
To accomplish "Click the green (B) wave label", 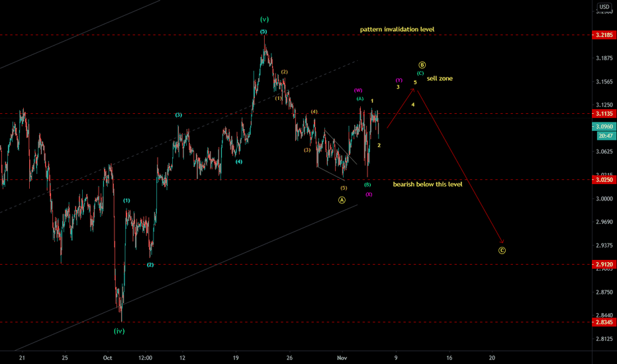I will tap(367, 185).
